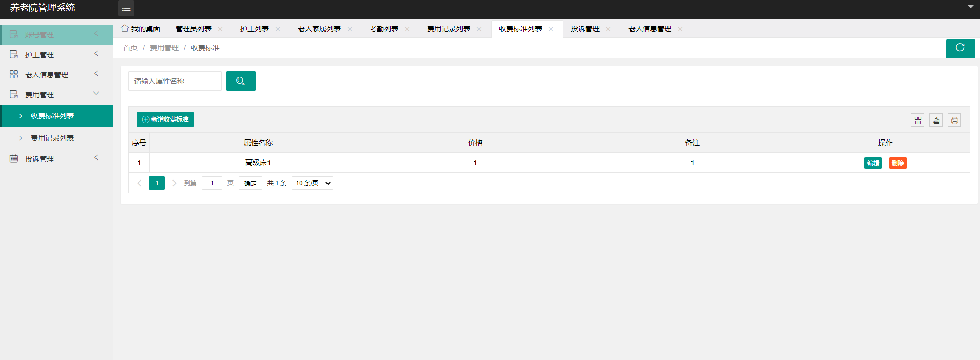Image resolution: width=980 pixels, height=360 pixels.
Task: Click the 费用管理 sidebar icon
Action: [14, 94]
